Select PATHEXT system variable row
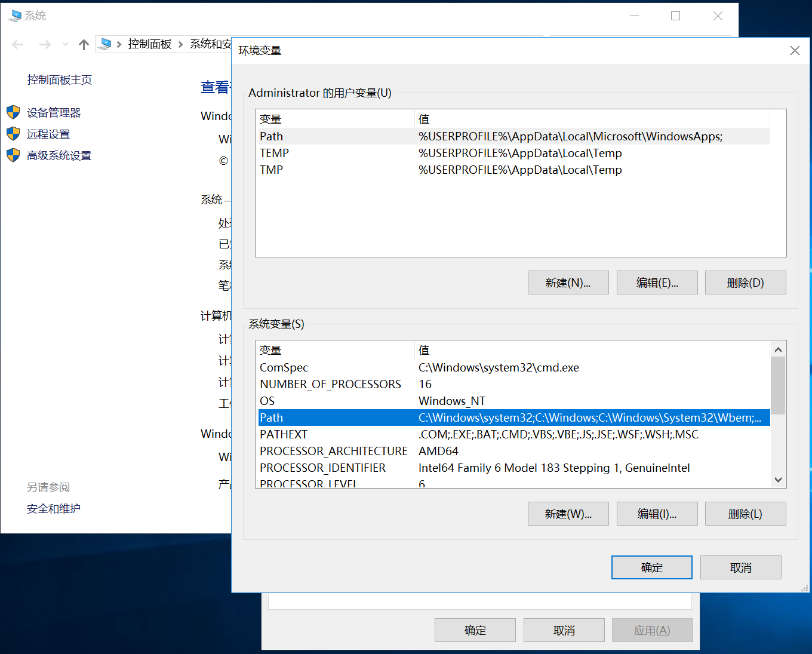This screenshot has height=654, width=812. pos(514,434)
